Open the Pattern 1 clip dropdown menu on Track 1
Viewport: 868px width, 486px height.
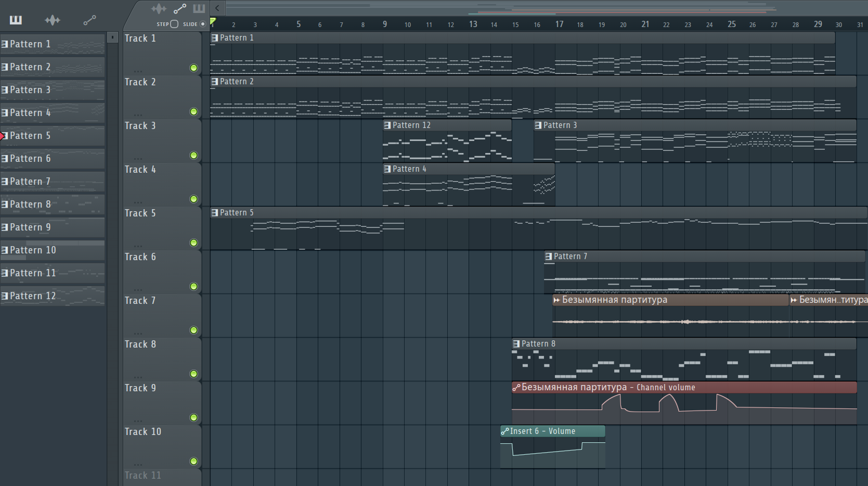[214, 38]
